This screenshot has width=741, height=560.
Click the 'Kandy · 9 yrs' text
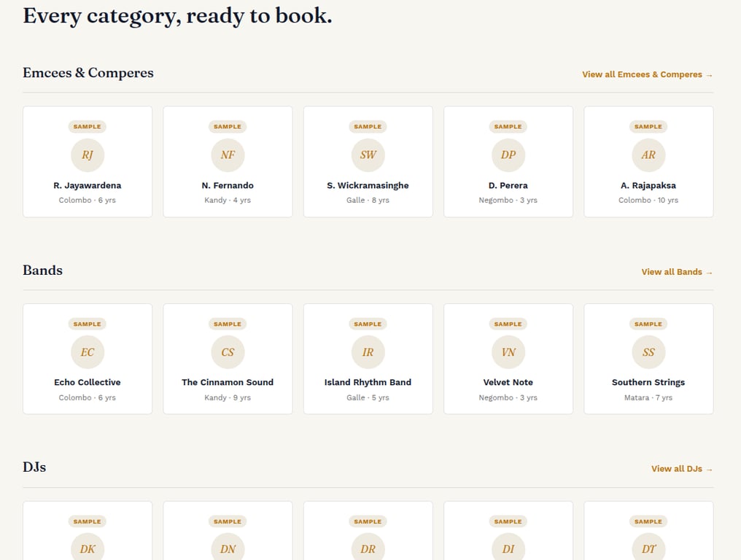228,398
